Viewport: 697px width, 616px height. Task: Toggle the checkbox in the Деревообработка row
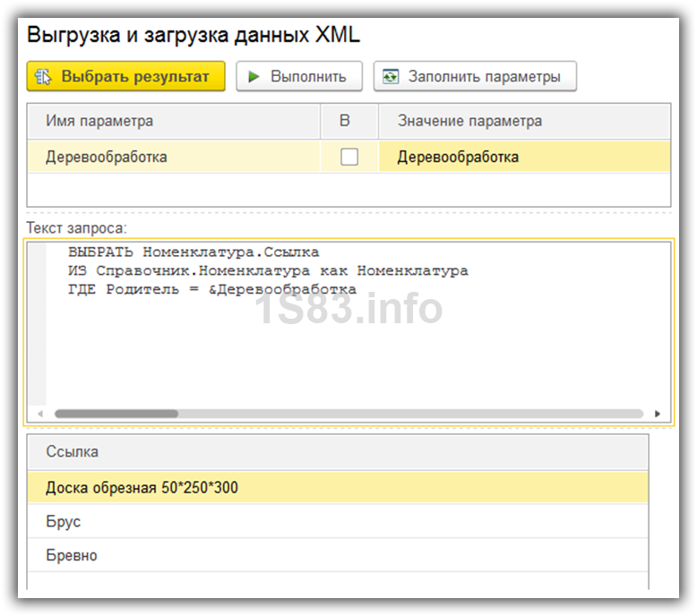coord(349,158)
